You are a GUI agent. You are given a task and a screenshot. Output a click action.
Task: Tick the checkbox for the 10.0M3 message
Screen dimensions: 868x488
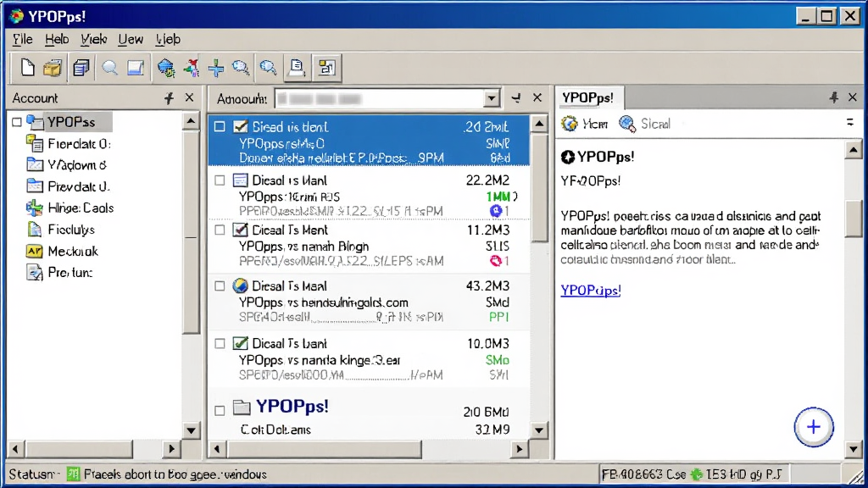point(220,344)
